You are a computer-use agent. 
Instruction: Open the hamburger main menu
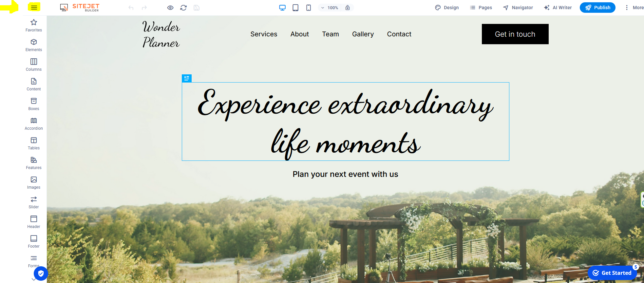(x=34, y=7)
